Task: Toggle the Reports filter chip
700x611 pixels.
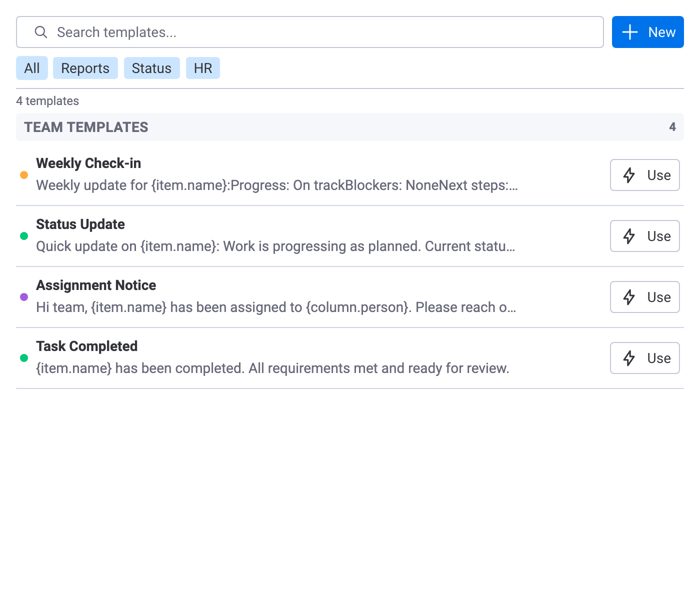Action: coord(85,68)
